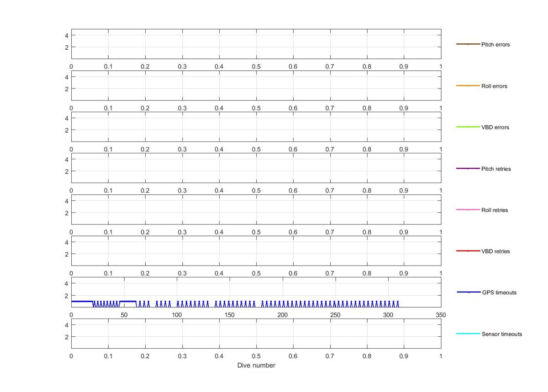The width and height of the screenshot is (548, 392).
Task: Click the pink Roll retries legend line
Action: coord(468,210)
